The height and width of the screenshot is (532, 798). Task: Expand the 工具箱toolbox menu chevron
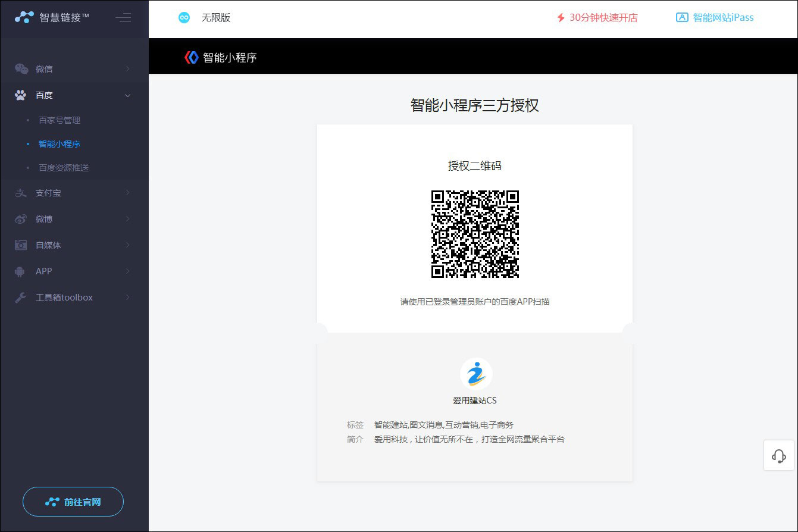(127, 298)
